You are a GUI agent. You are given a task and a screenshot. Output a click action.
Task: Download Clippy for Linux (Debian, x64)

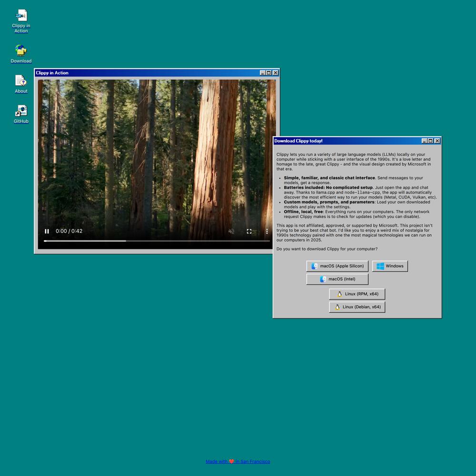(x=357, y=307)
